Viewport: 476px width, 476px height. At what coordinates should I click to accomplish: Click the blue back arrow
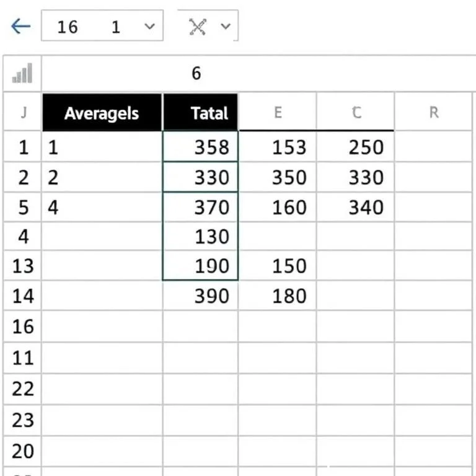(20, 26)
